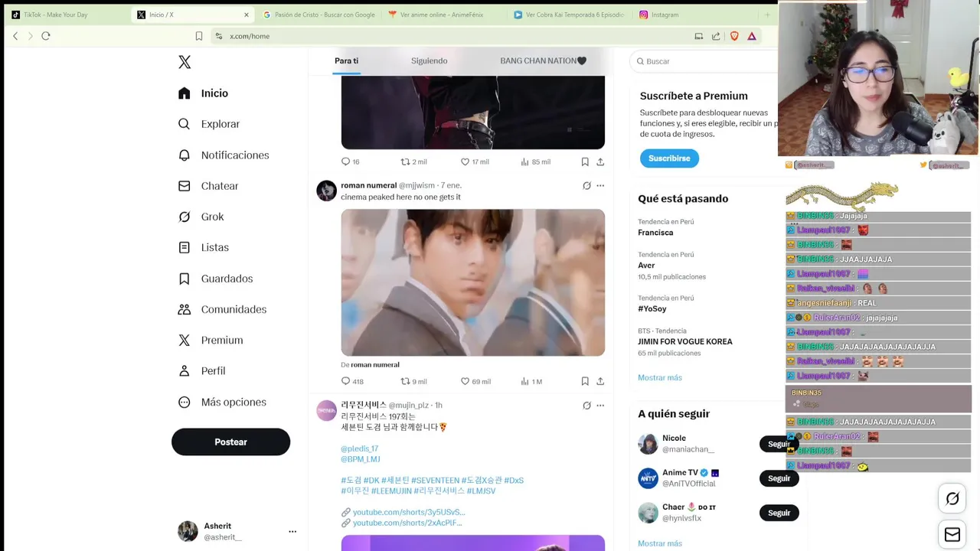
Task: Click the @BPM_LMJ mention link
Action: tap(361, 459)
